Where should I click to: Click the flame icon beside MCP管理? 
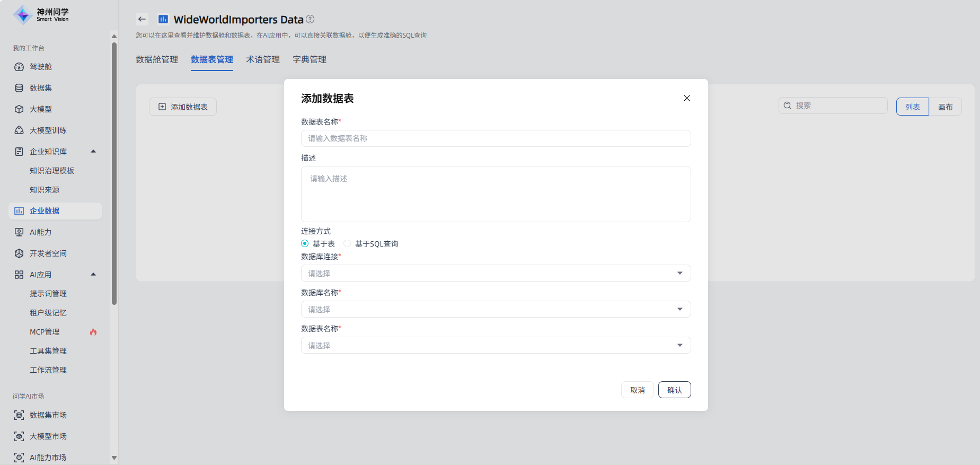(93, 332)
